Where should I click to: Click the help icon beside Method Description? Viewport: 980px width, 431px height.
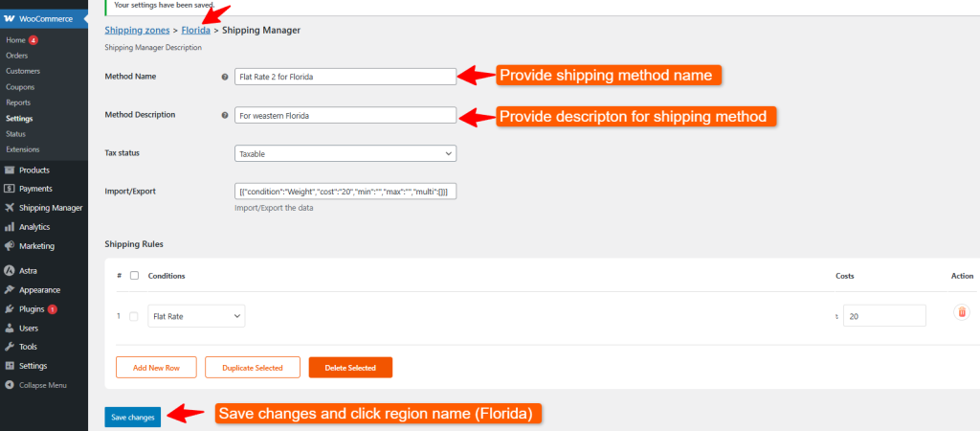225,115
